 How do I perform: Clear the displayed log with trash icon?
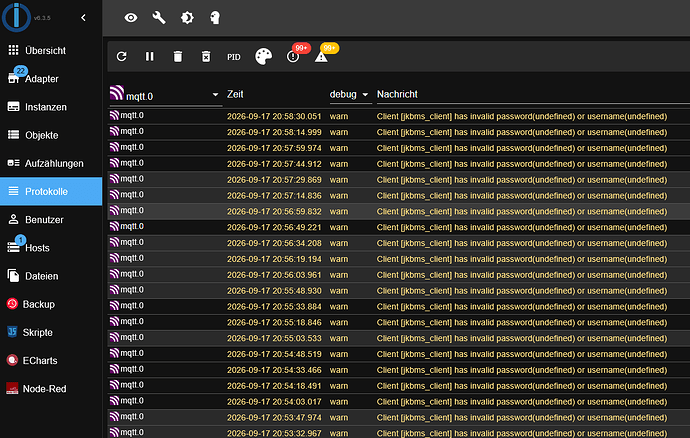coord(178,56)
